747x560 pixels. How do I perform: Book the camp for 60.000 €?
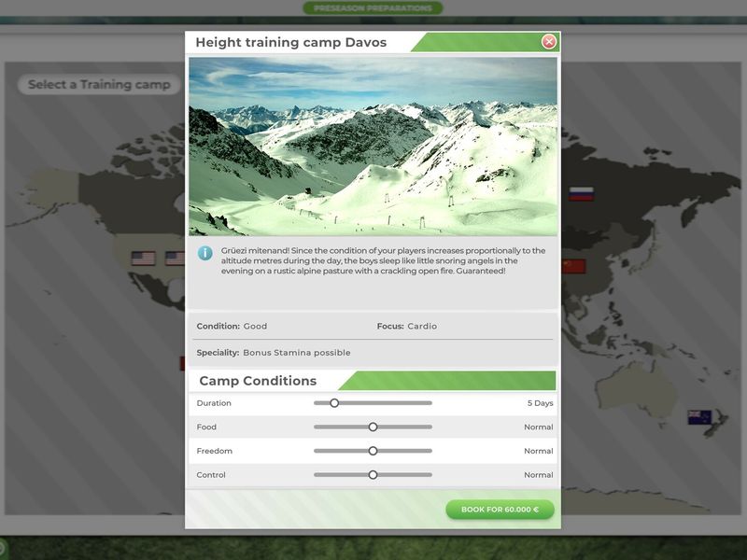pyautogui.click(x=500, y=510)
